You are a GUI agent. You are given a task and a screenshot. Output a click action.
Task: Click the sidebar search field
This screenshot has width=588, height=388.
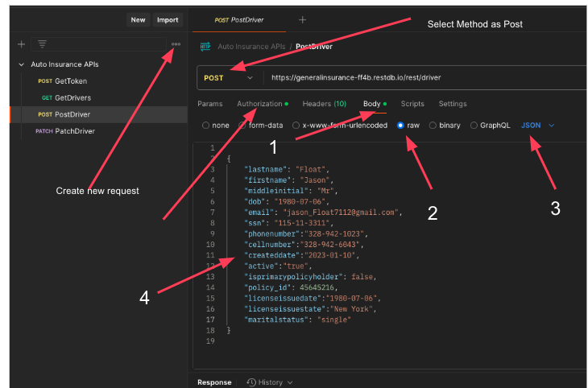(x=98, y=44)
